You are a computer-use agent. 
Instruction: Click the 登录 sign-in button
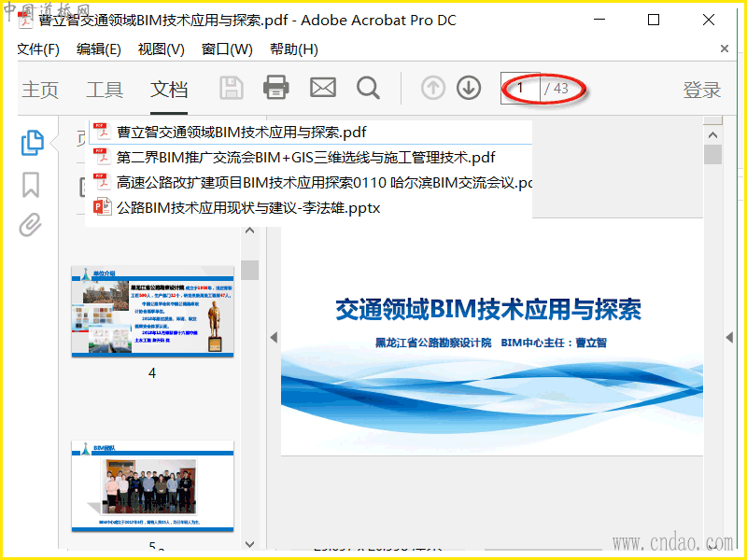click(702, 90)
